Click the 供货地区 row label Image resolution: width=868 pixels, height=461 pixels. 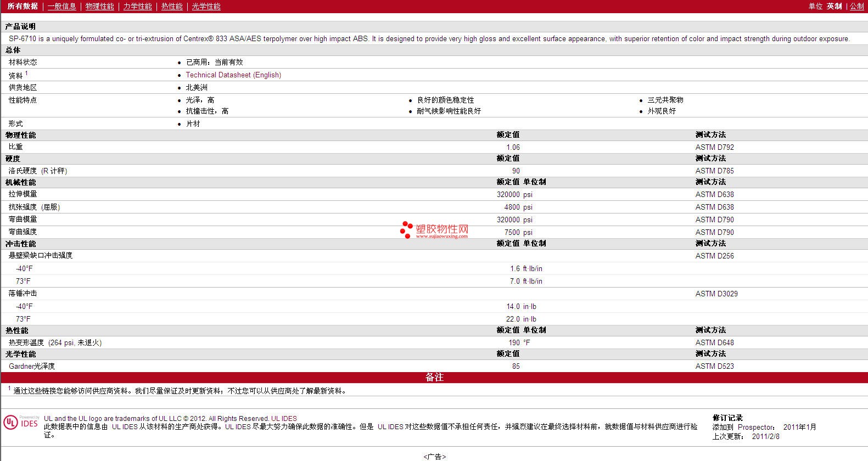(x=23, y=88)
